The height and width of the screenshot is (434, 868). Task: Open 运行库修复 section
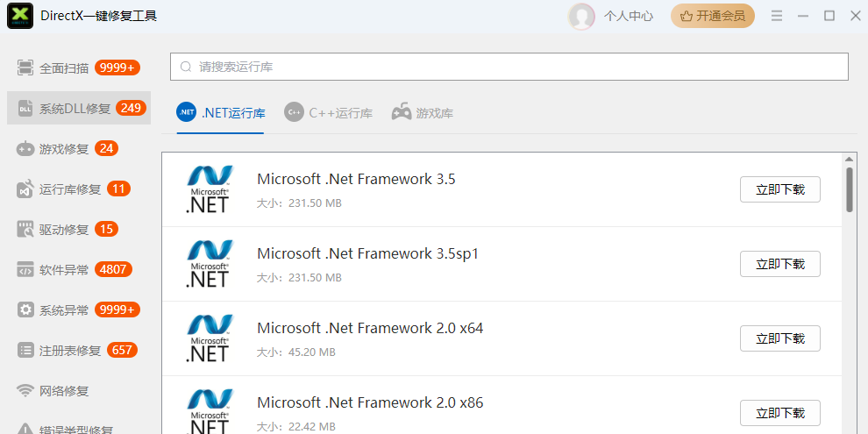(79, 189)
